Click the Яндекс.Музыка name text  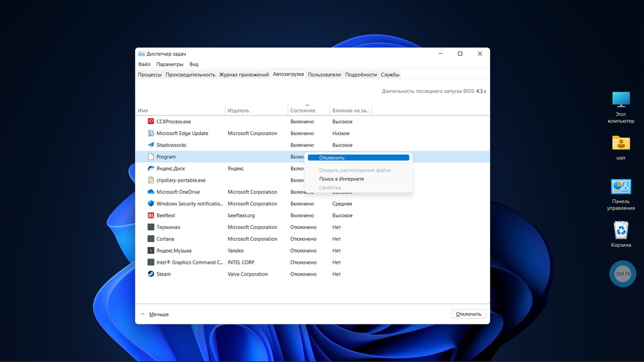[x=174, y=251]
